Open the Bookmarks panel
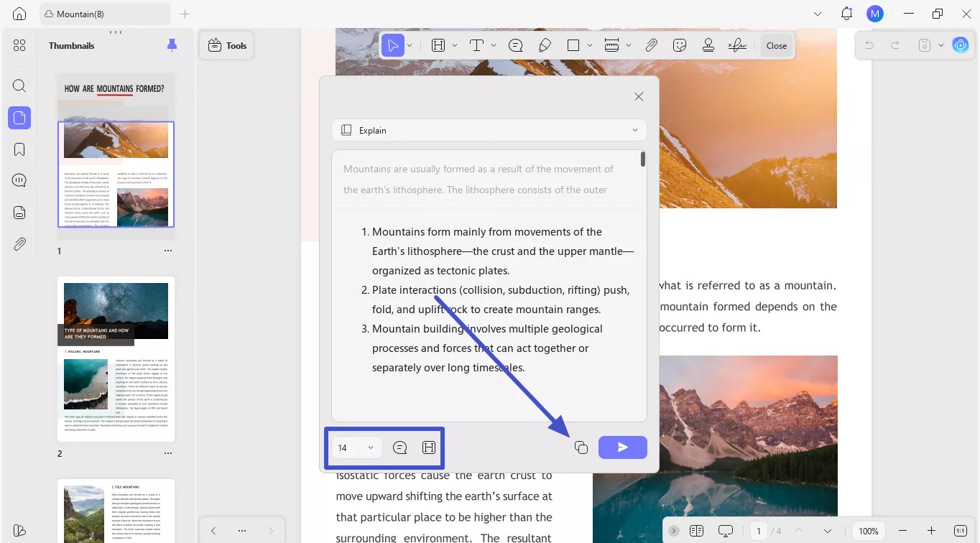 pos(19,149)
